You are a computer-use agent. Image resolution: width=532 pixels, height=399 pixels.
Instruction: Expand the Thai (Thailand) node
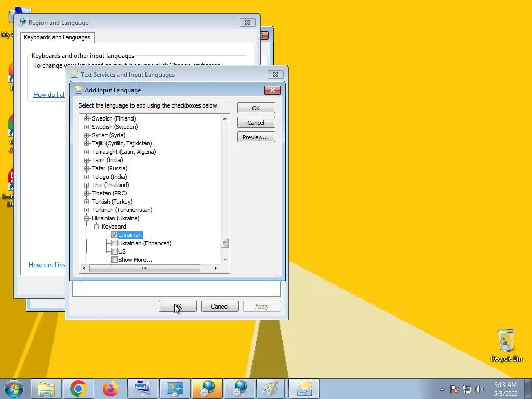(87, 185)
